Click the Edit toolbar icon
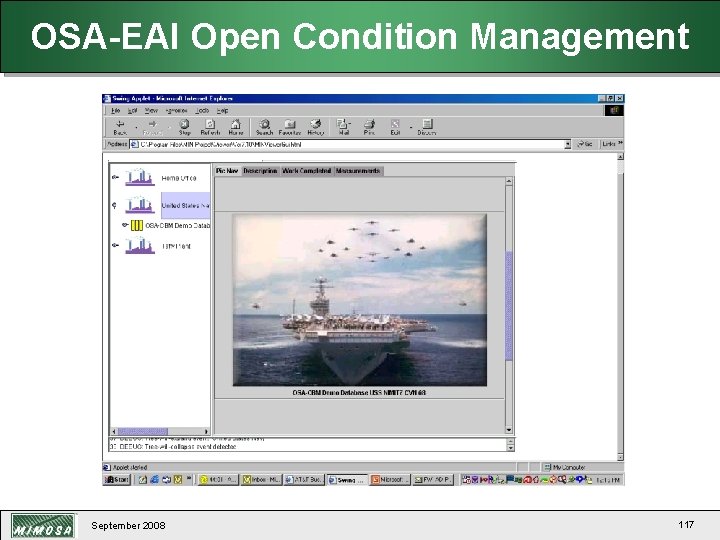Viewport: 720px width, 540px height. [x=395, y=124]
